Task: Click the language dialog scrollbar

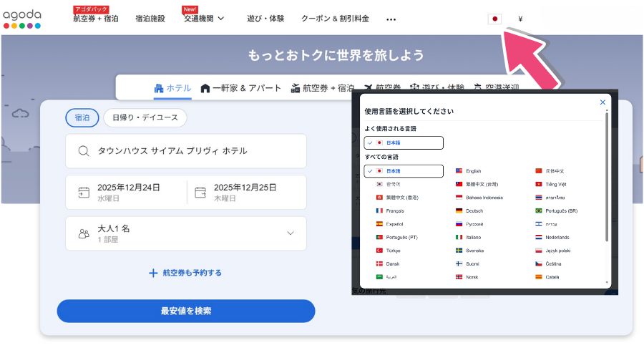Action: coord(607,177)
